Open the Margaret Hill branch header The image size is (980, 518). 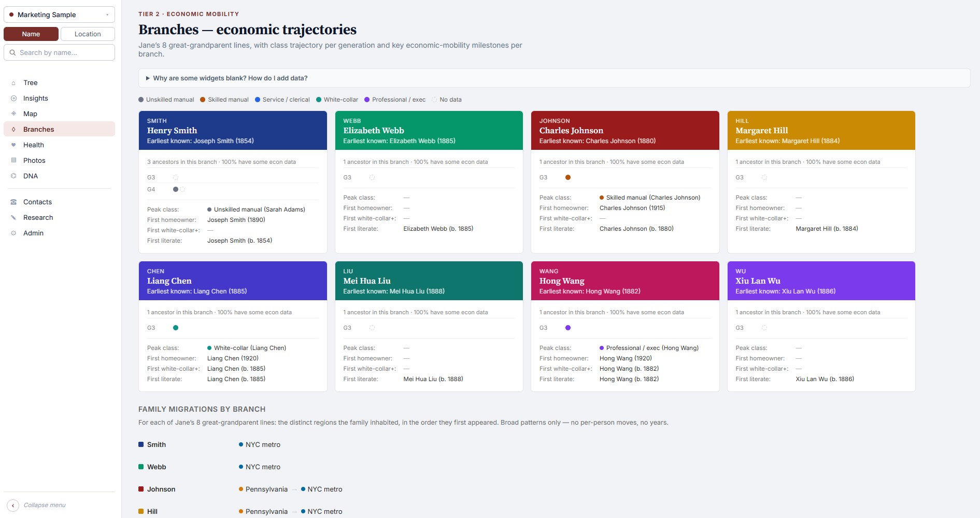pos(821,131)
